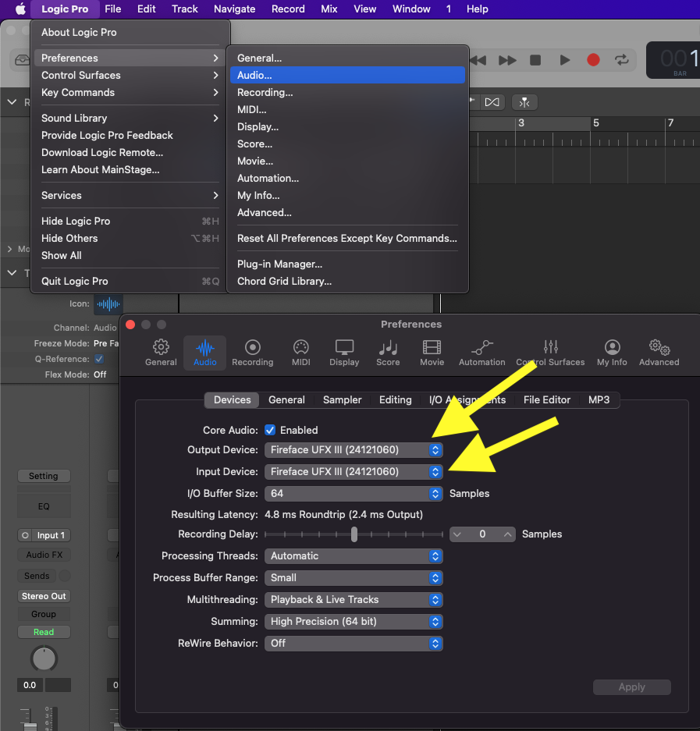Expand the Summing precision dropdown
The image size is (700, 731).
[354, 622]
